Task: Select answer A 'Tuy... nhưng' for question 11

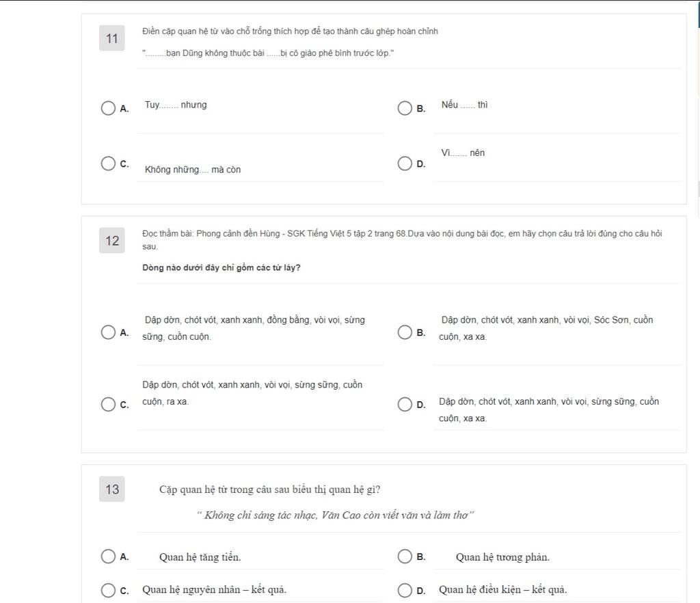Action: pyautogui.click(x=108, y=108)
